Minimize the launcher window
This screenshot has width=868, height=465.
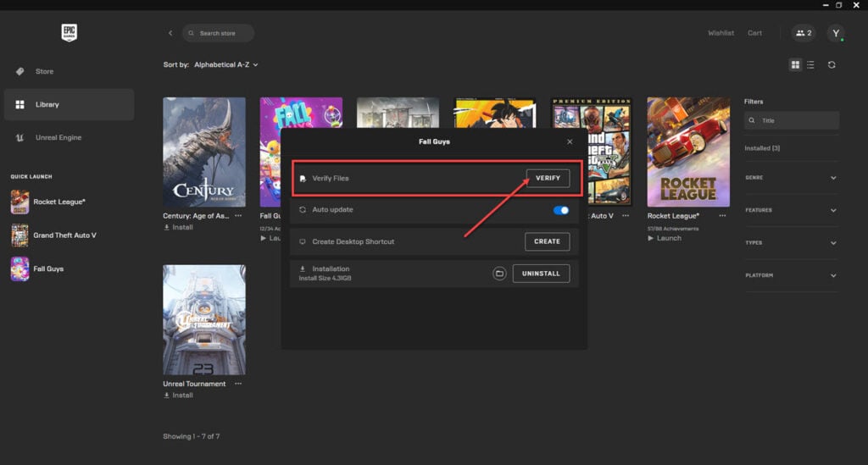click(826, 5)
